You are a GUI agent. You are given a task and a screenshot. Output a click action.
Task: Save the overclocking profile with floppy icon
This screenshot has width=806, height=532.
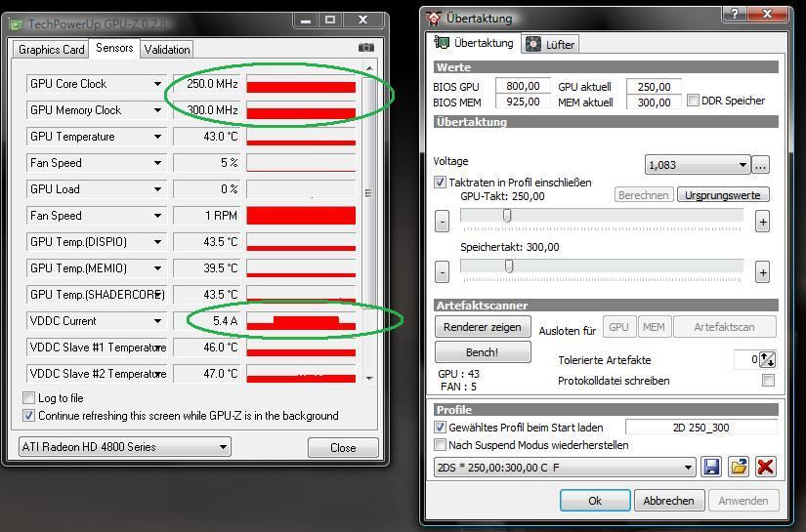[711, 467]
